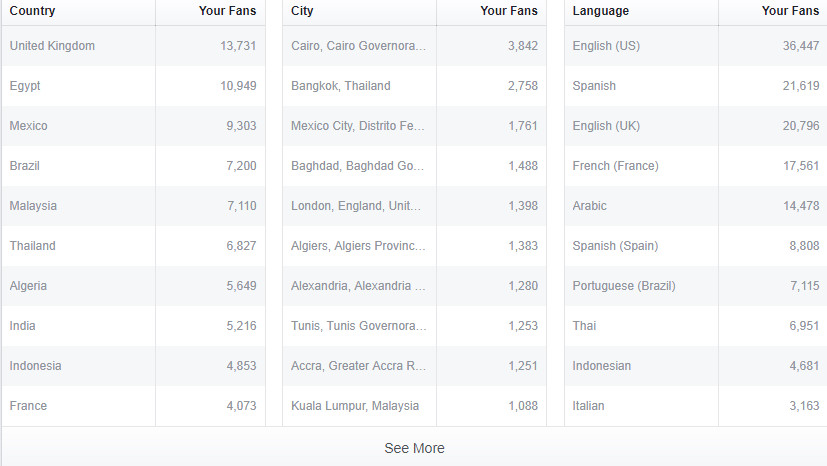
Task: Select the United Kingdom row
Action: (x=52, y=46)
